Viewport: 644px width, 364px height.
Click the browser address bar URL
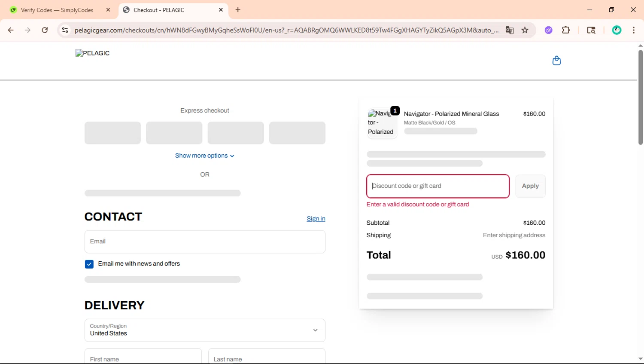pyautogui.click(x=286, y=30)
